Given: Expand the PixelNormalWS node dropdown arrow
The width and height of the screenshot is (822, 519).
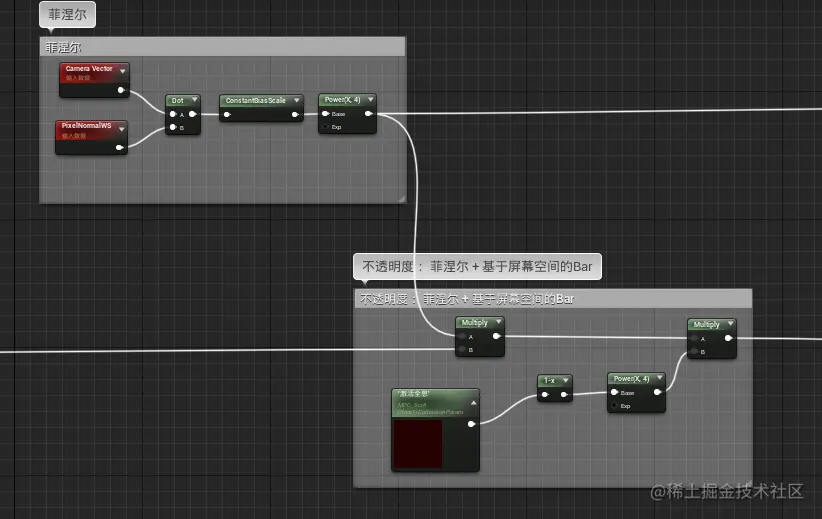Looking at the screenshot, I should click(122, 128).
